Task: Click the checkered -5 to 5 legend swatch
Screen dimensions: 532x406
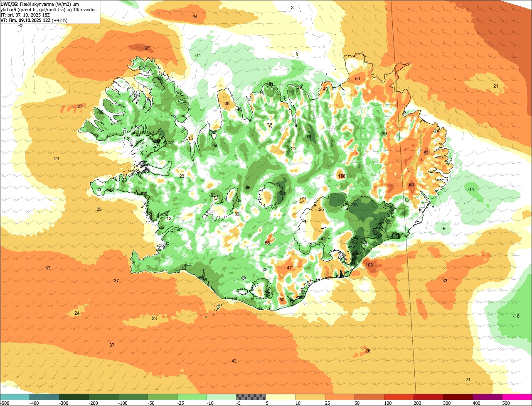Action: click(251, 397)
